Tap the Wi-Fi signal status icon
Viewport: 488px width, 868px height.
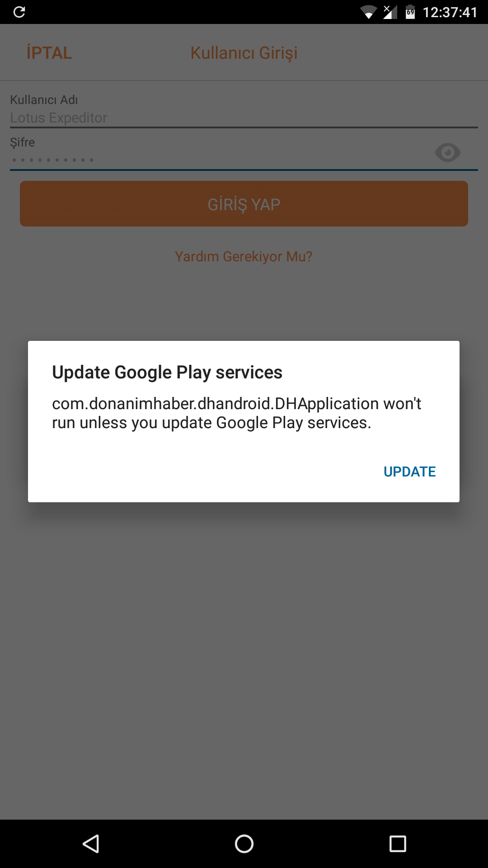pos(369,12)
